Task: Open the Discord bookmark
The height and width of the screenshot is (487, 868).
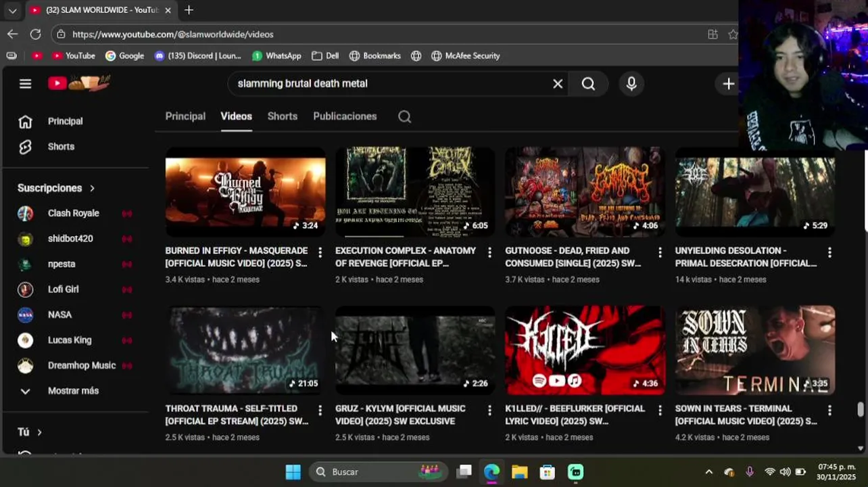Action: tap(197, 56)
